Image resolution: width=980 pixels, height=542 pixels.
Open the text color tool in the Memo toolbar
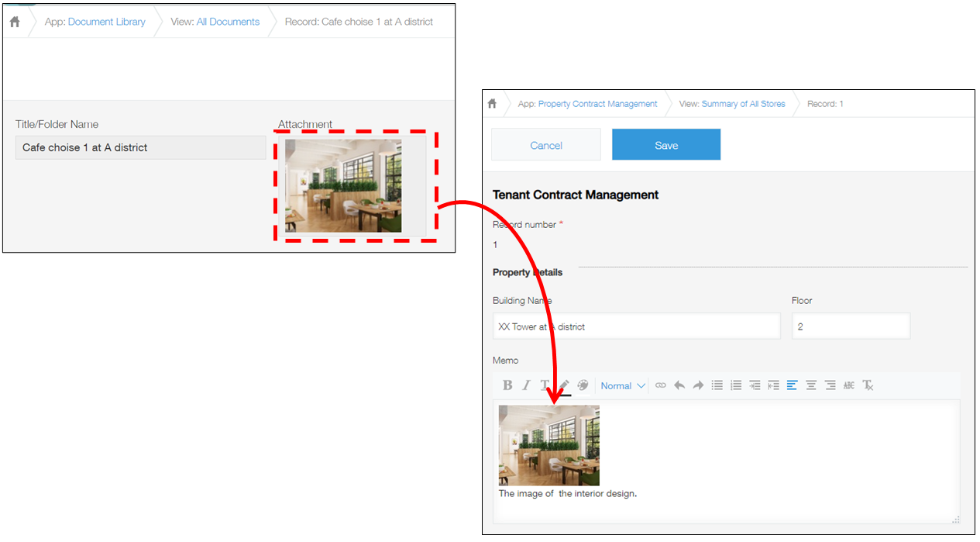pos(545,385)
